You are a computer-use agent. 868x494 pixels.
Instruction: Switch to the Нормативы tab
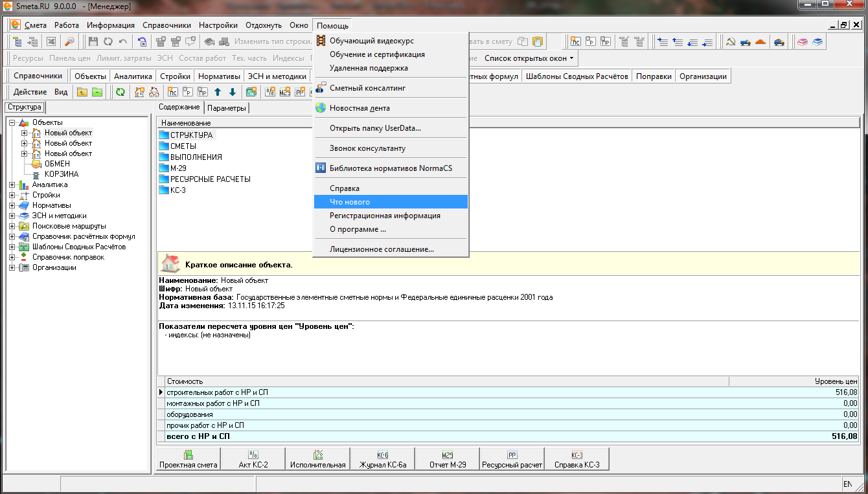point(219,76)
